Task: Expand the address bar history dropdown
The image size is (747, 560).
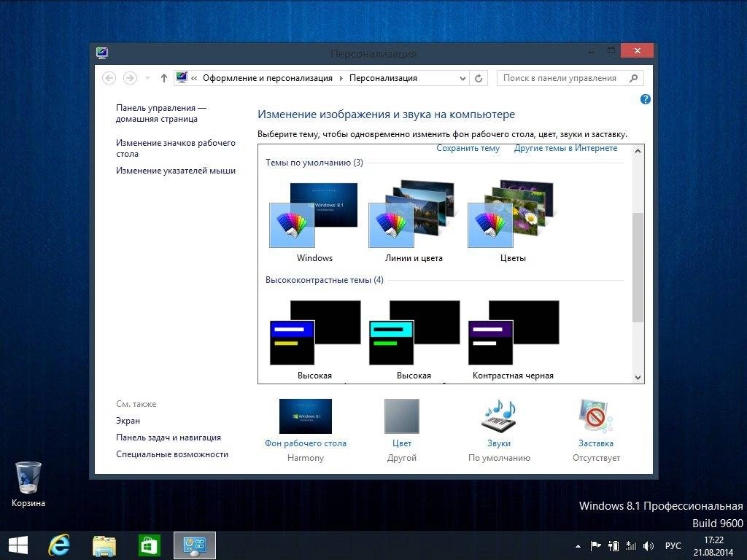Action: pos(462,79)
